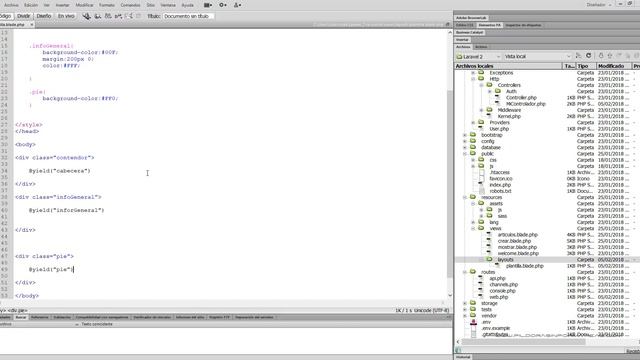Open the Insertar menu
640x360 pixels.
click(62, 5)
